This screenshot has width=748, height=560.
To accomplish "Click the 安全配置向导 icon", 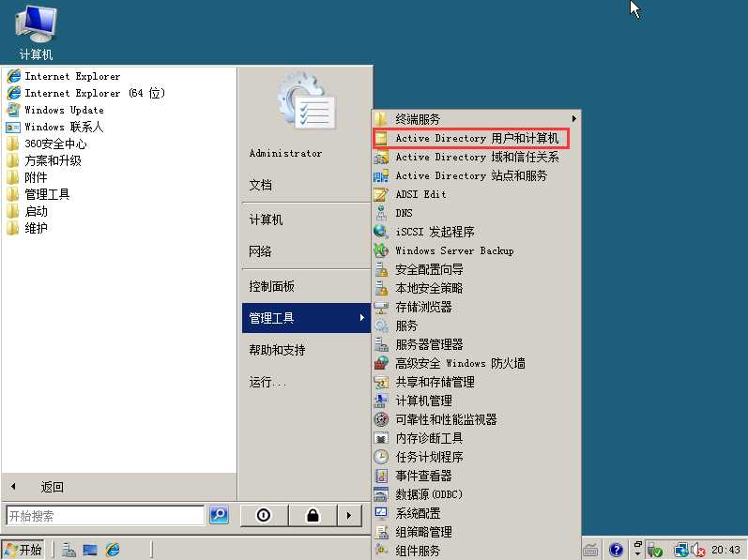I will click(381, 269).
